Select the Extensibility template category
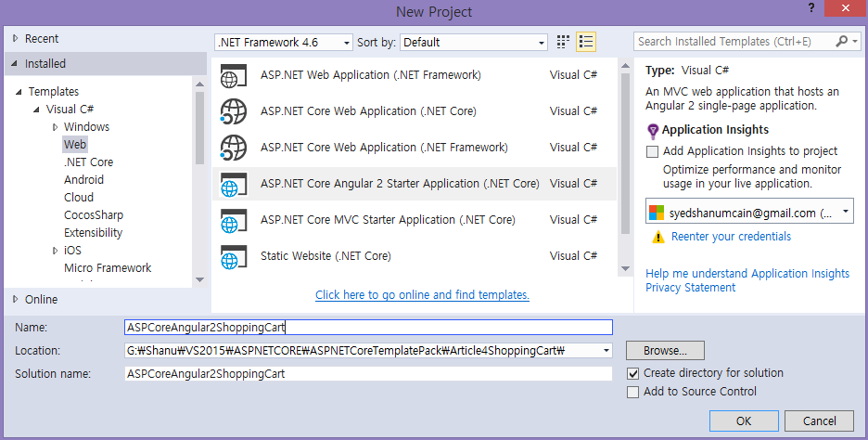Viewport: 868px width, 440px height. click(x=93, y=233)
